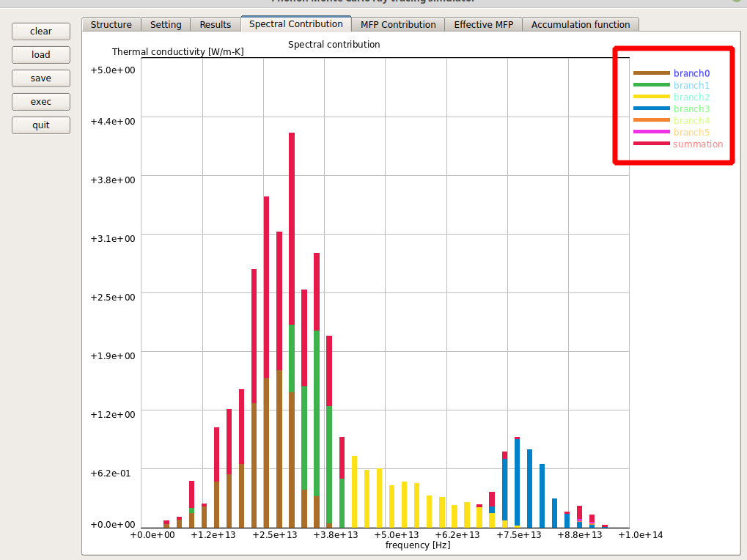The width and height of the screenshot is (747, 560).
Task: Click the quit button
Action: 41,125
